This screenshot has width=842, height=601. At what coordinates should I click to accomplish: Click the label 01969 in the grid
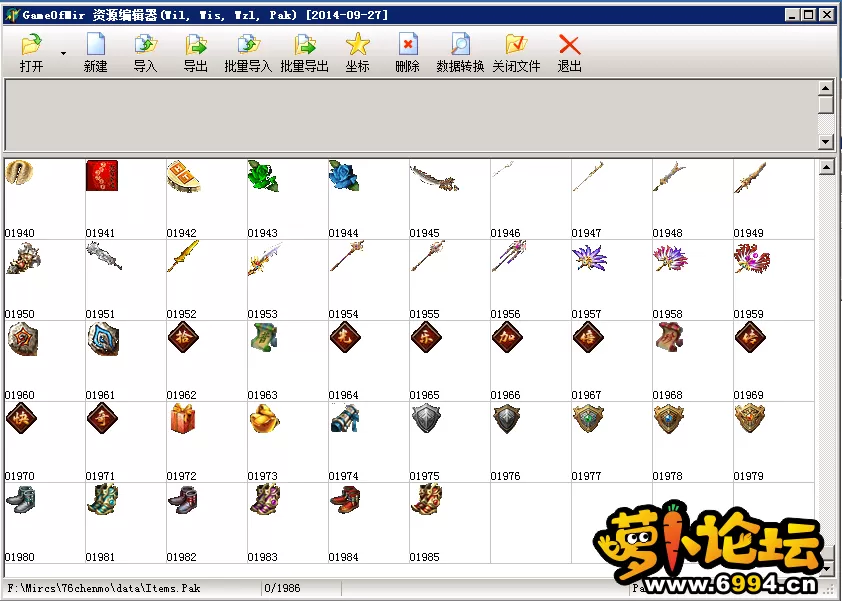click(748, 395)
